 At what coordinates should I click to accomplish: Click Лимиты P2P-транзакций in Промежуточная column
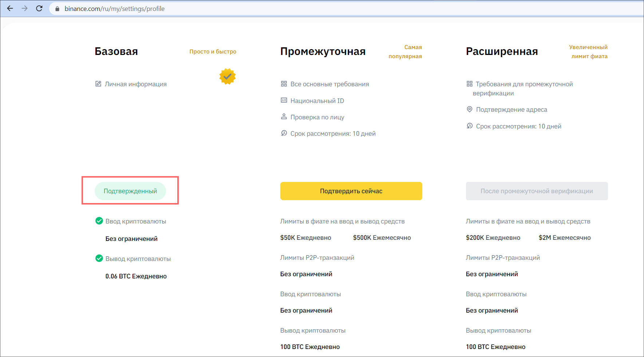tap(317, 258)
